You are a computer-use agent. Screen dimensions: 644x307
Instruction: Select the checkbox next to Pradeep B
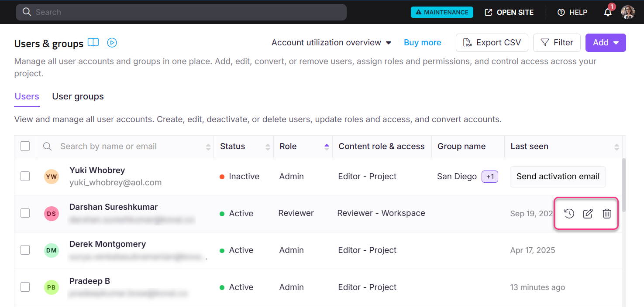pyautogui.click(x=25, y=287)
